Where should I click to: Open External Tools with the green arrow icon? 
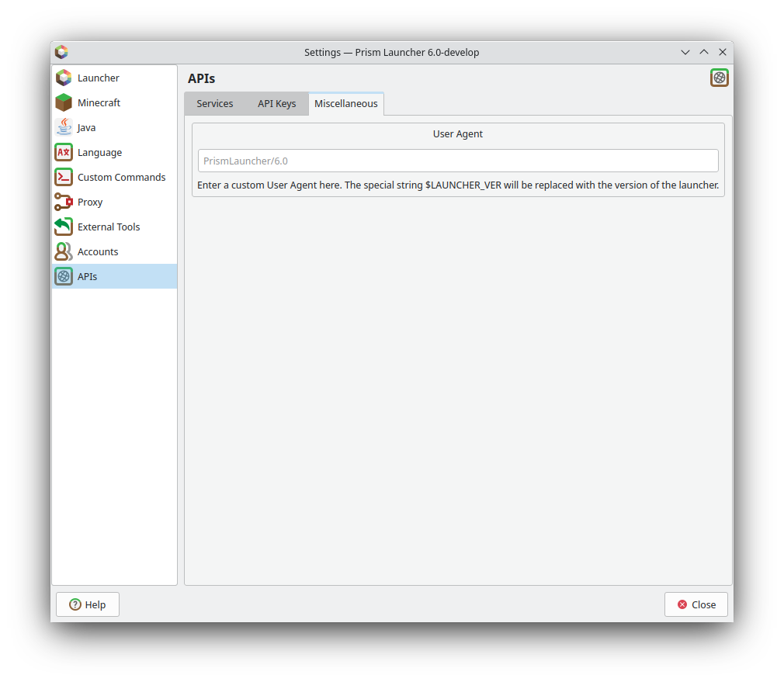(63, 227)
